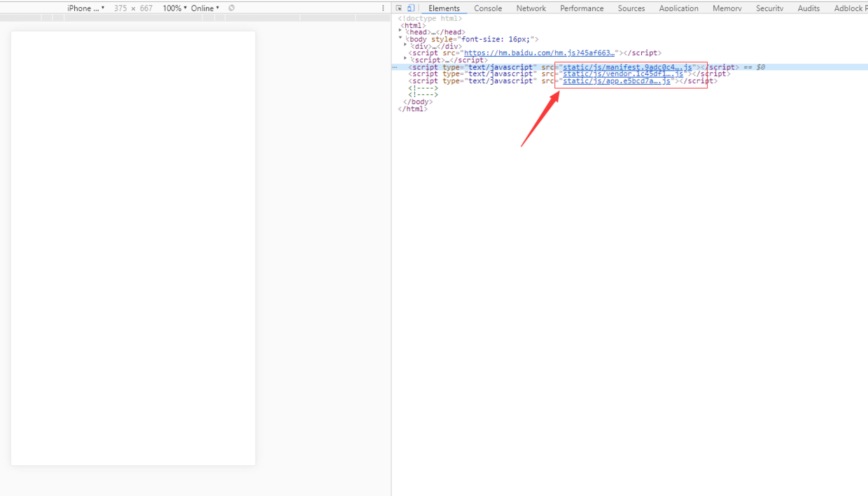The width and height of the screenshot is (868, 496).
Task: Select the body style font-size row
Action: 472,39
